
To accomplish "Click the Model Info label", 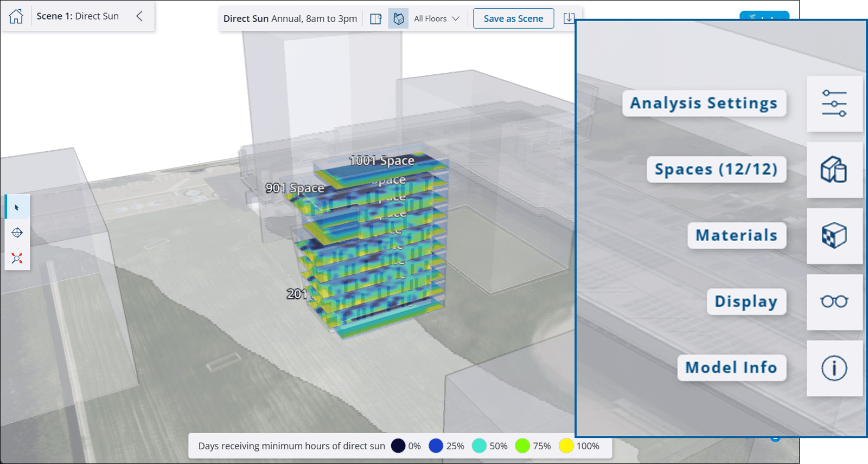I will tap(732, 368).
